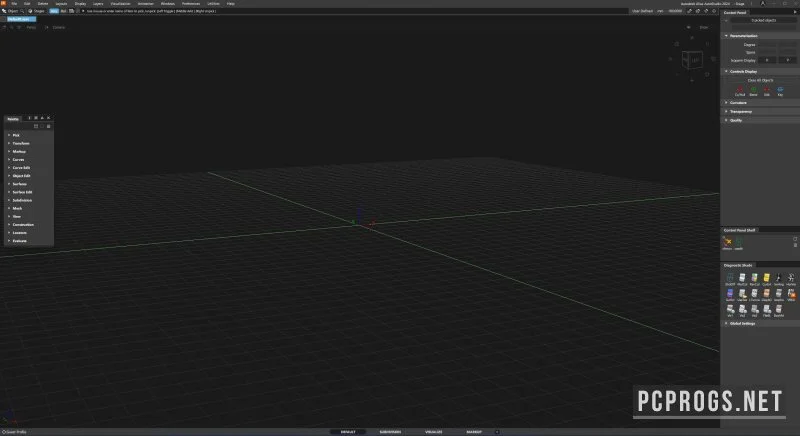Select the Vis3 diagnostic shade icon

click(x=755, y=311)
